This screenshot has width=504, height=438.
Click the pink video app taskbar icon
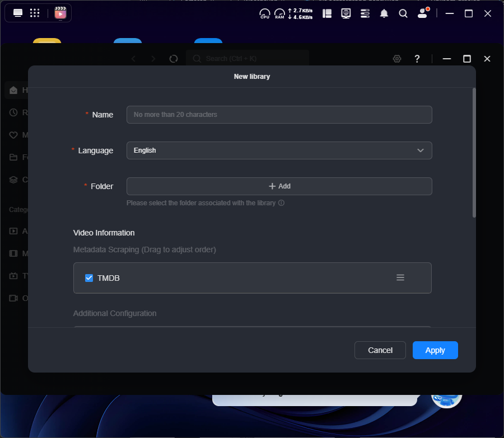click(x=60, y=13)
